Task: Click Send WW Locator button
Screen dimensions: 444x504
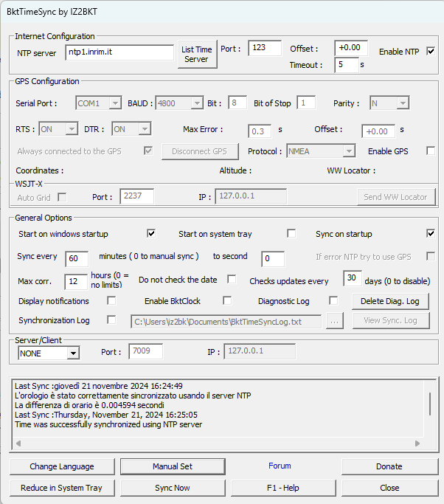Action: 396,197
